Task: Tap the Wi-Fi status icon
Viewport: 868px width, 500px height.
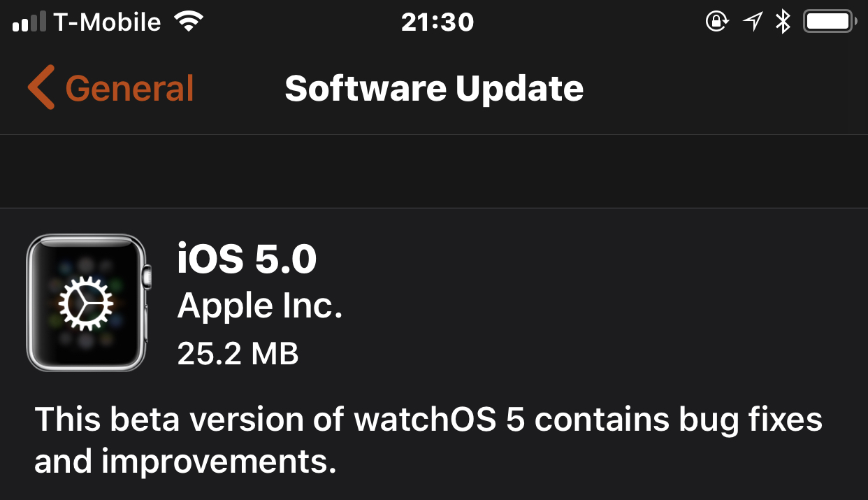Action: tap(187, 22)
